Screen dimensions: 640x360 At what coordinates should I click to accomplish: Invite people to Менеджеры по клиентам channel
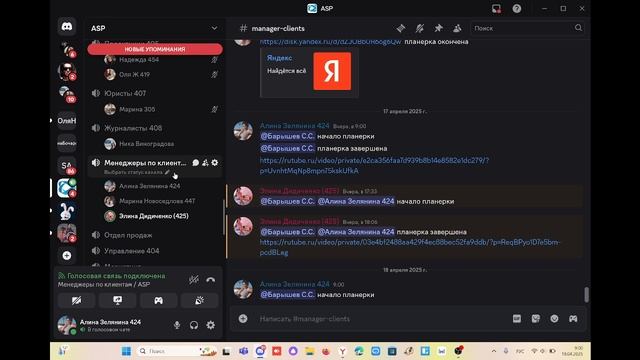click(x=205, y=163)
